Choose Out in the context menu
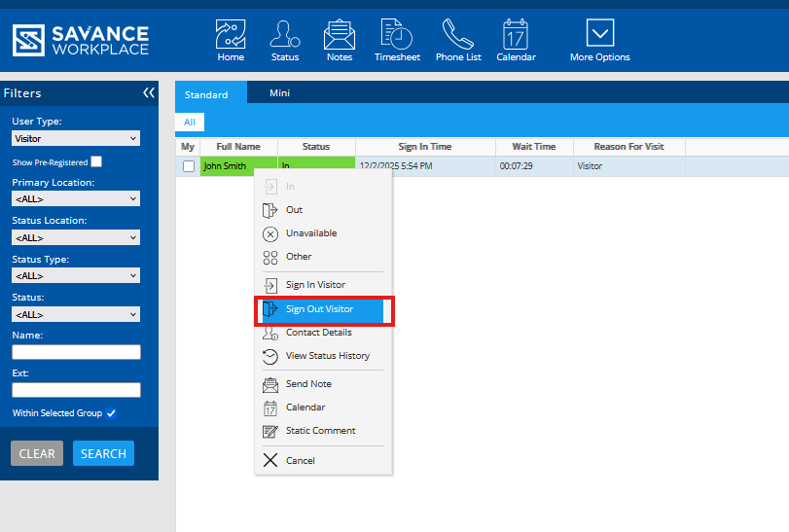This screenshot has width=789, height=532. pos(323,210)
